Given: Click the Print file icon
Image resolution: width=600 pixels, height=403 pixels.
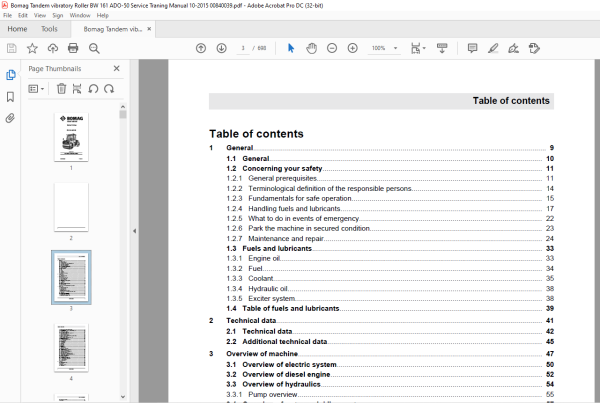Looking at the screenshot, I should tap(73, 48).
